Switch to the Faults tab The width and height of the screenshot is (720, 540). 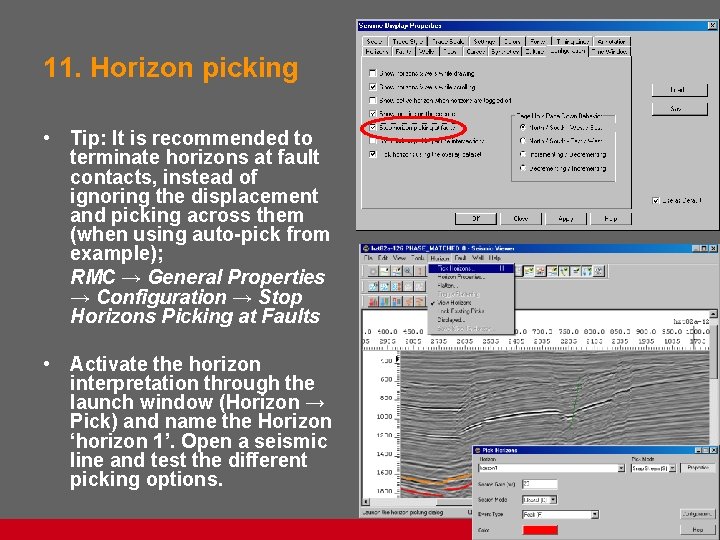click(403, 51)
